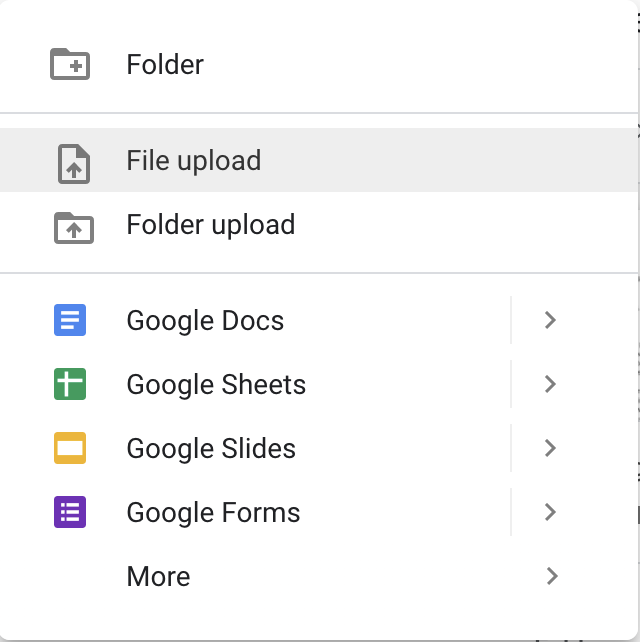Click the purple Google Forms icon
This screenshot has width=640, height=642.
(70, 512)
